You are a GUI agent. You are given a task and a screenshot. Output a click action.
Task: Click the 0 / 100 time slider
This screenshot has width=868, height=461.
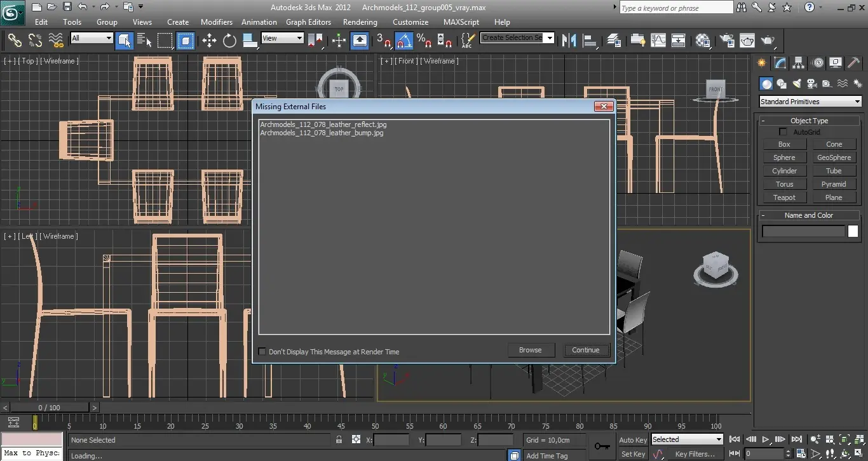pyautogui.click(x=50, y=408)
